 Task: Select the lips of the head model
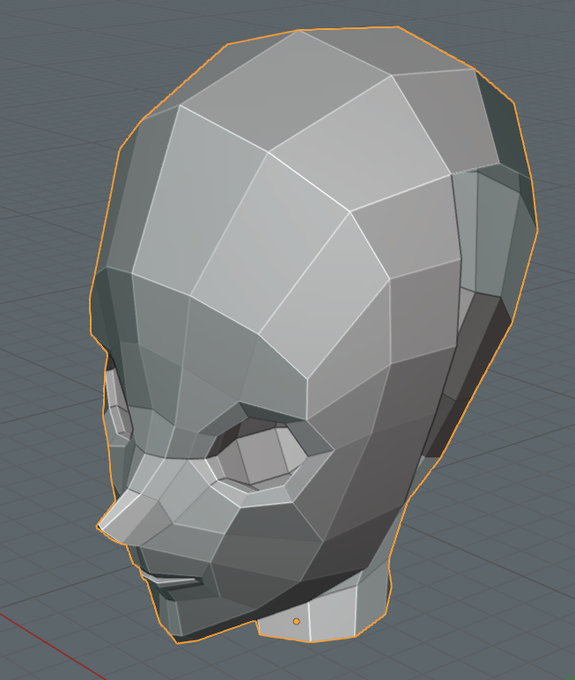coord(171,581)
